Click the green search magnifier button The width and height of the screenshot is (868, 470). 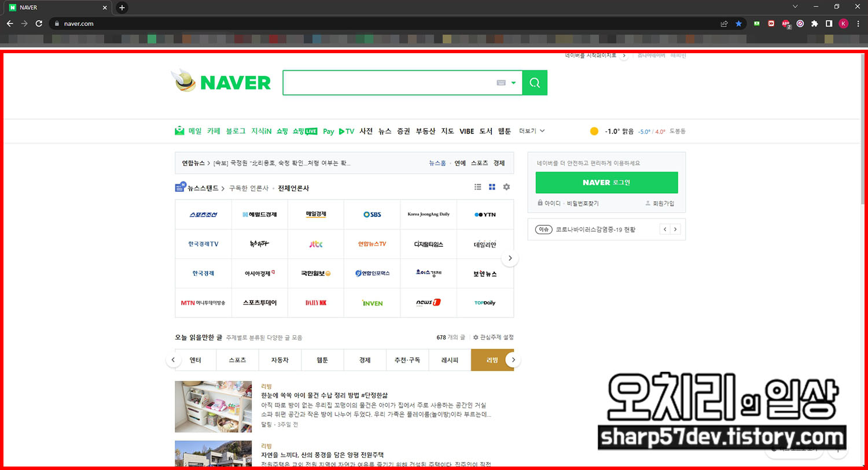535,83
